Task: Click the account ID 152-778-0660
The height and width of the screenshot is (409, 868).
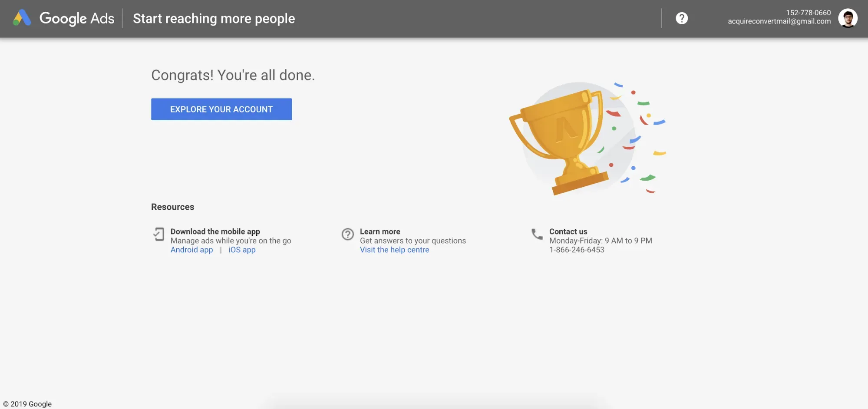Action: point(808,13)
